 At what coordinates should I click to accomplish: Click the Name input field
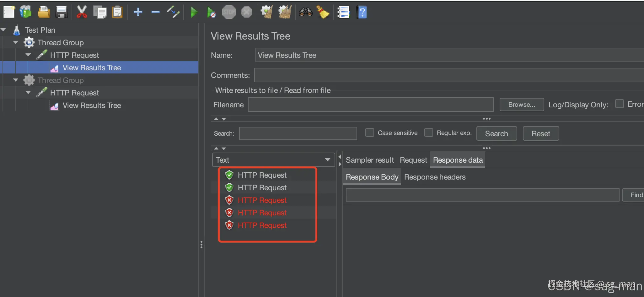click(449, 55)
